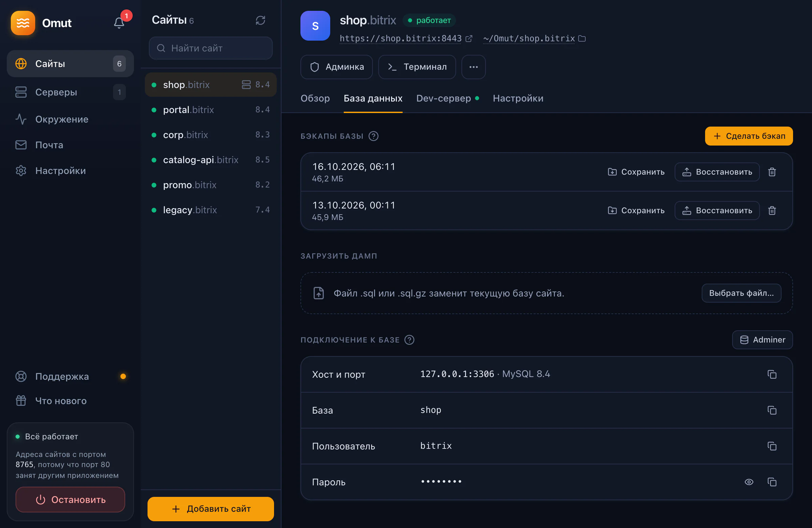Image resolution: width=812 pixels, height=528 pixels.
Task: Delete the 13.10.2026 backup with trash icon
Action: click(772, 210)
